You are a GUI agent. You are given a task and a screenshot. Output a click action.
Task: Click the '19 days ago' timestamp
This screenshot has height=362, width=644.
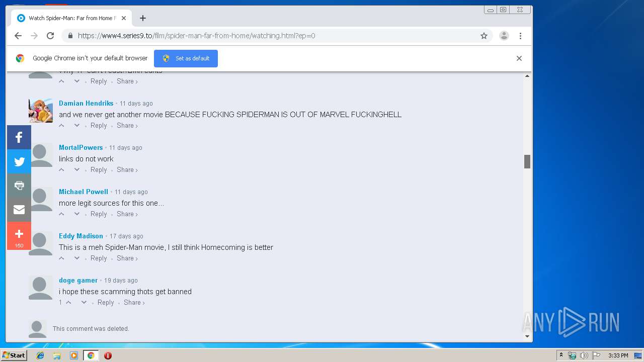121,280
